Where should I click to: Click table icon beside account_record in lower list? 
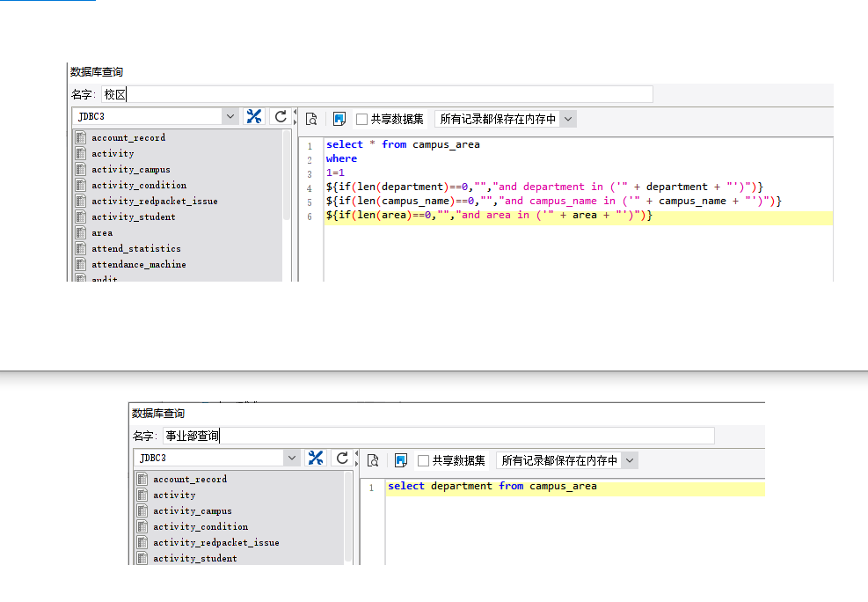(x=142, y=479)
